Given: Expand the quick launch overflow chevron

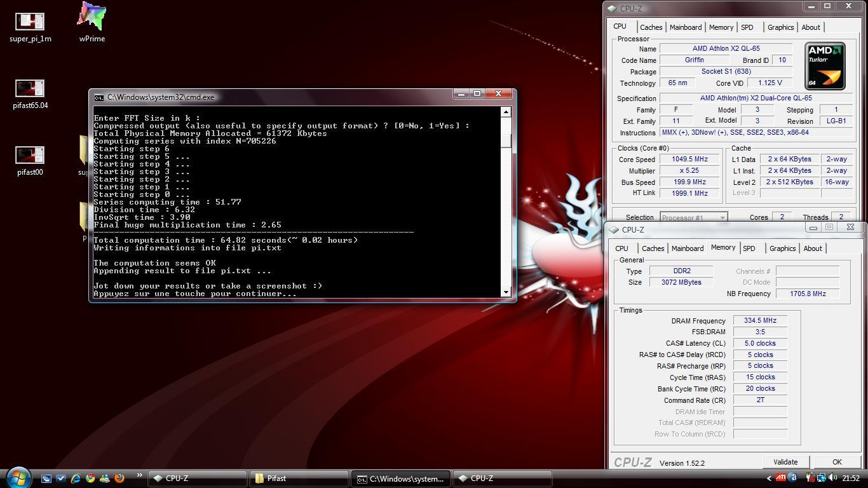Looking at the screenshot, I should click(x=139, y=475).
